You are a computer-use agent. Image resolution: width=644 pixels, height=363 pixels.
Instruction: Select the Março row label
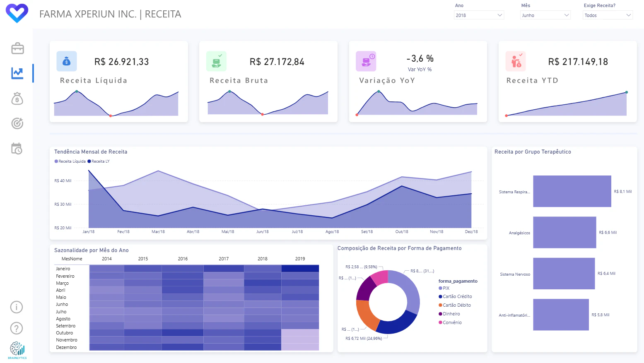click(x=62, y=283)
